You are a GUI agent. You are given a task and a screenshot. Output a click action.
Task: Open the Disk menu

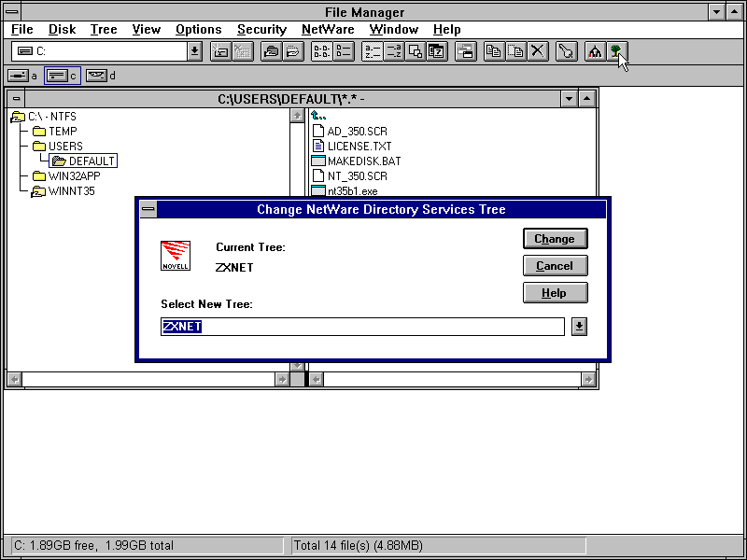point(62,30)
